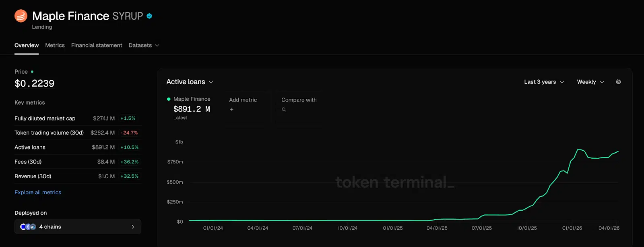Click the +1.5% change badge
Image resolution: width=644 pixels, height=247 pixels.
128,118
